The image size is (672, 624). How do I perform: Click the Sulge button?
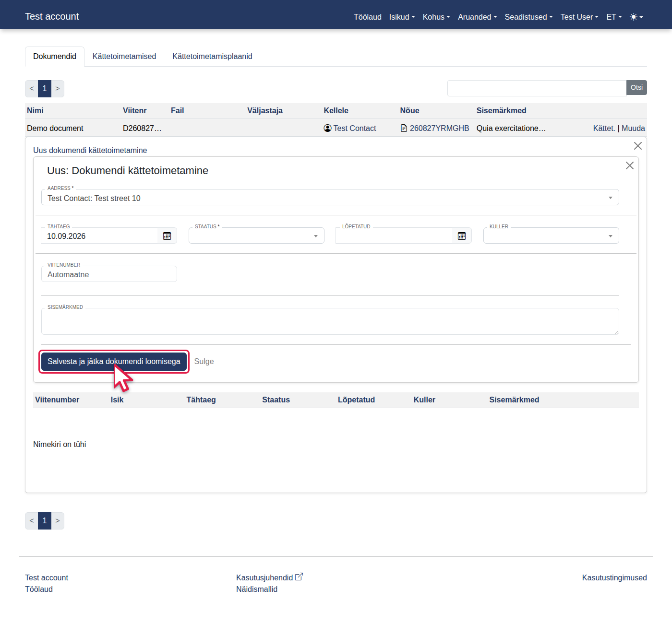coord(204,361)
